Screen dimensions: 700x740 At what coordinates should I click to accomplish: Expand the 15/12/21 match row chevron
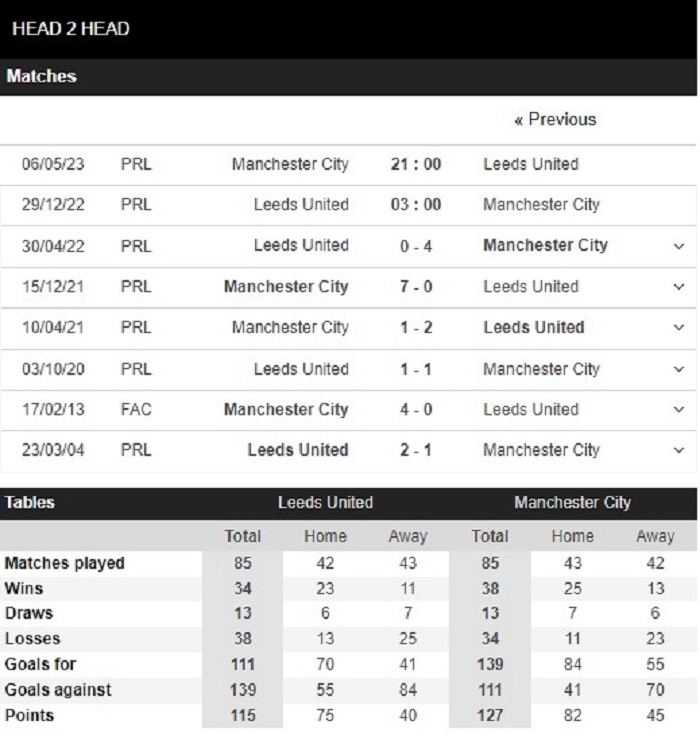[680, 287]
